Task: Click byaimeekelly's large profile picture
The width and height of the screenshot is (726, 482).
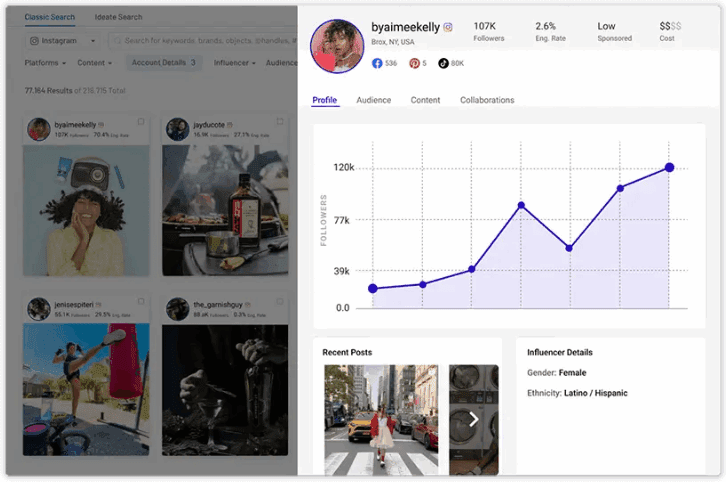Action: click(337, 46)
